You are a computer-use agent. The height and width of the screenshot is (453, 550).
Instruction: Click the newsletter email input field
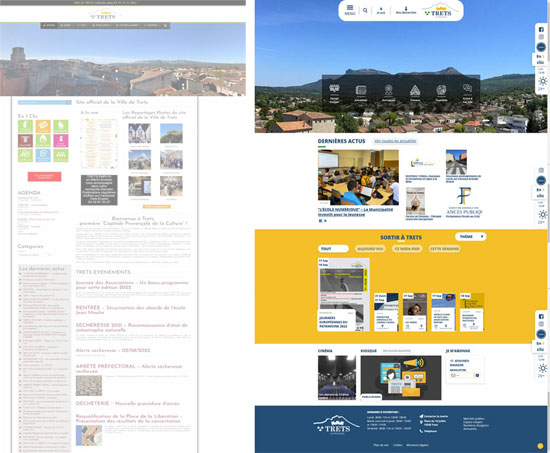[x=462, y=375]
